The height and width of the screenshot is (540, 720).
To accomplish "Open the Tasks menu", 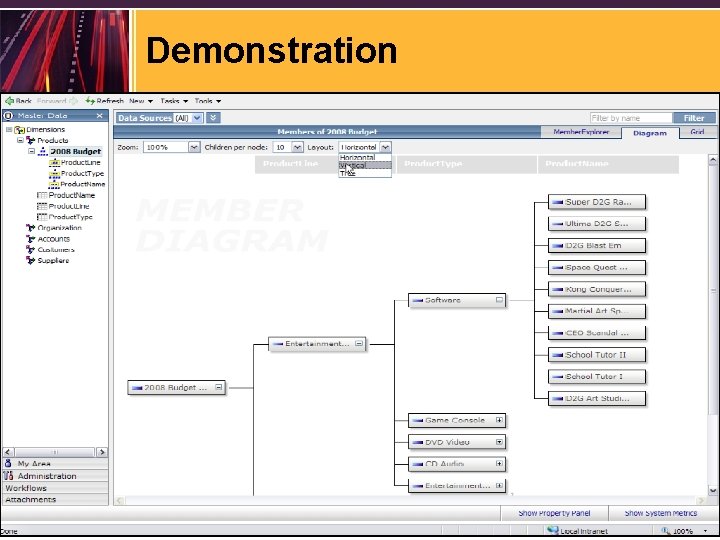I will [174, 101].
